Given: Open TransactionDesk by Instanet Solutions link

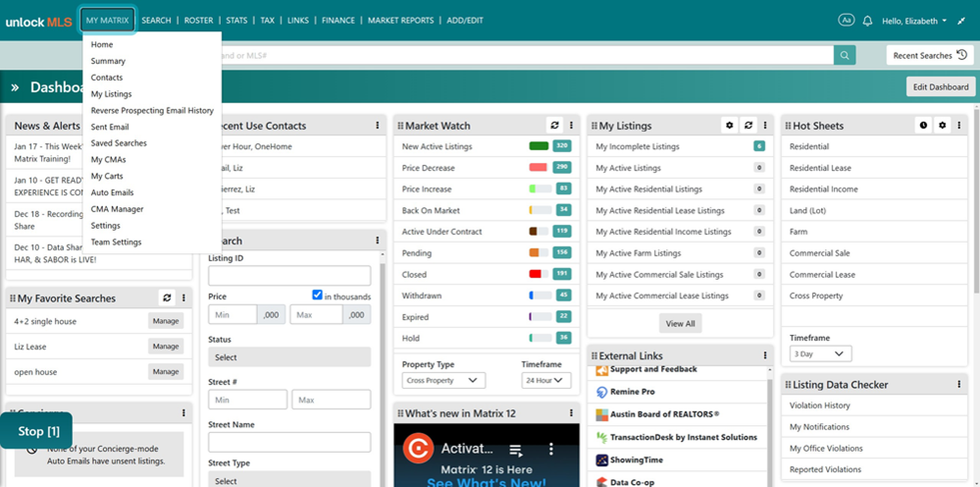Looking at the screenshot, I should [x=683, y=438].
